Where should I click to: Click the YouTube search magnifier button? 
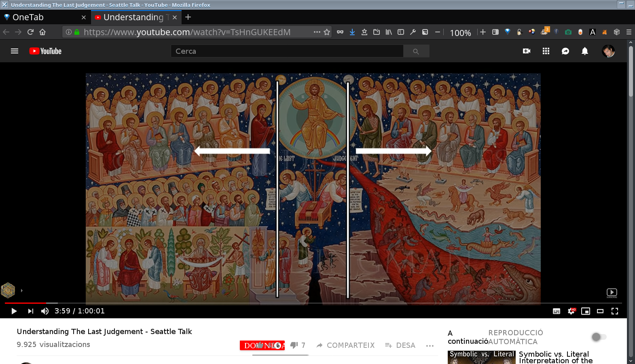pyautogui.click(x=416, y=51)
